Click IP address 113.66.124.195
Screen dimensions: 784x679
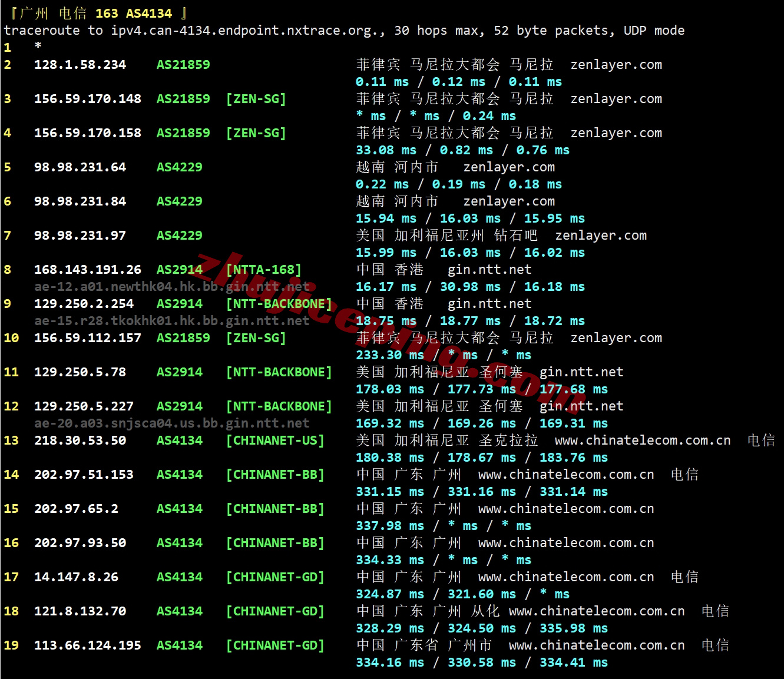click(x=88, y=645)
